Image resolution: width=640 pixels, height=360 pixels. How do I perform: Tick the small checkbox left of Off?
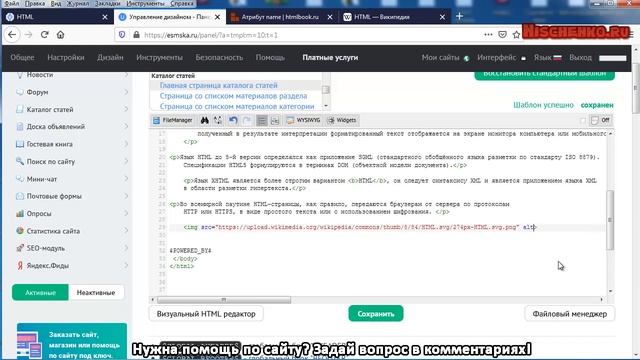pyautogui.click(x=582, y=120)
